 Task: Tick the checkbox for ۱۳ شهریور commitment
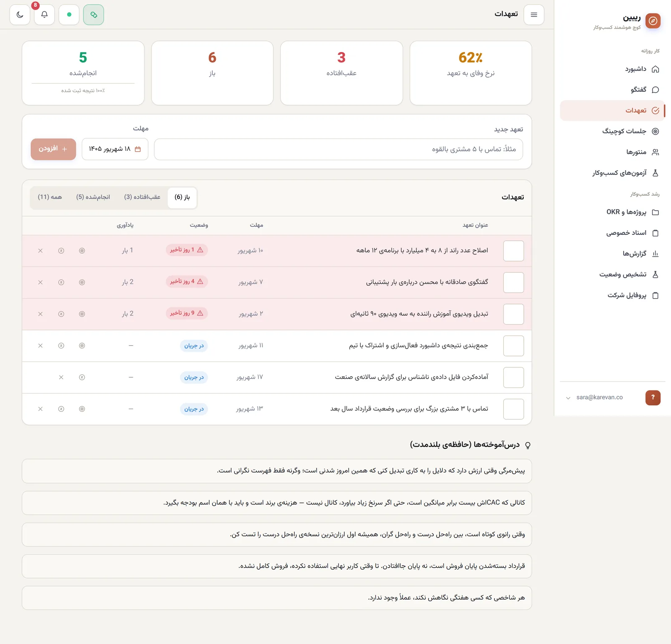click(513, 409)
